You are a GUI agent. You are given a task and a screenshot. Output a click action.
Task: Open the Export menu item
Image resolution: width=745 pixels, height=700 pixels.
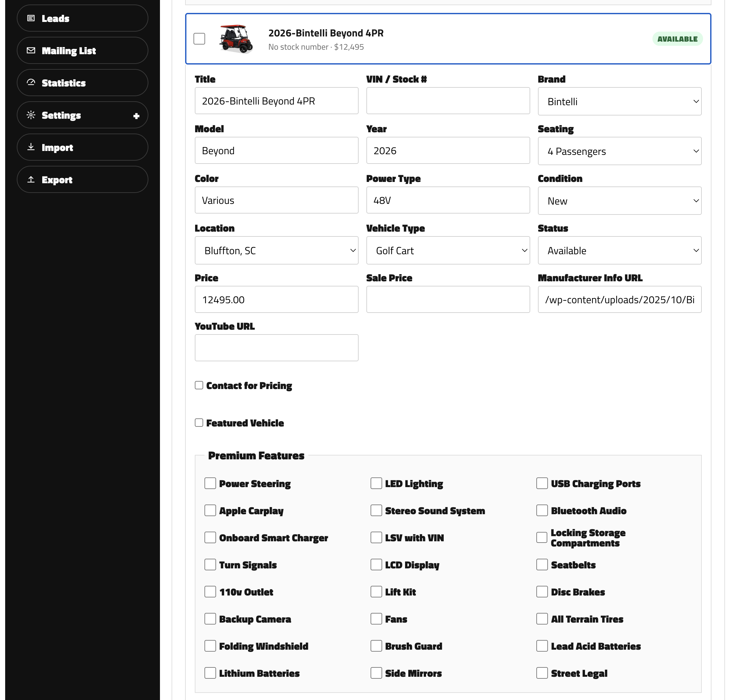(83, 179)
